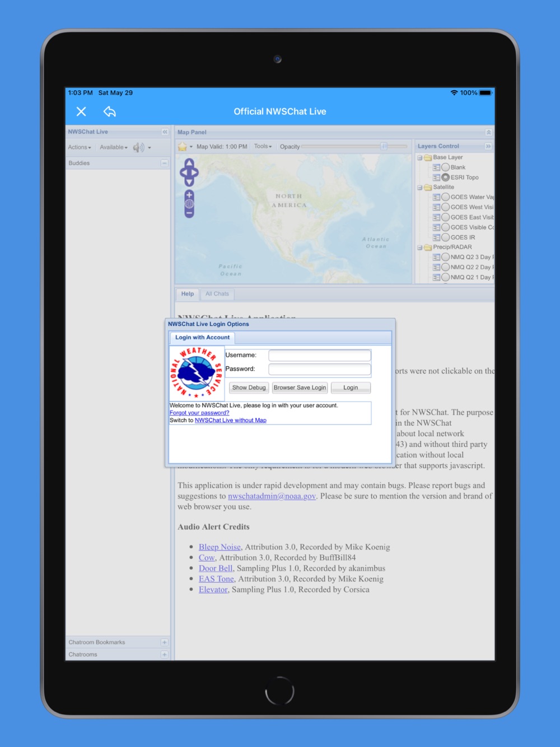The width and height of the screenshot is (560, 747).
Task: Open the Forgot your password link
Action: (x=199, y=413)
